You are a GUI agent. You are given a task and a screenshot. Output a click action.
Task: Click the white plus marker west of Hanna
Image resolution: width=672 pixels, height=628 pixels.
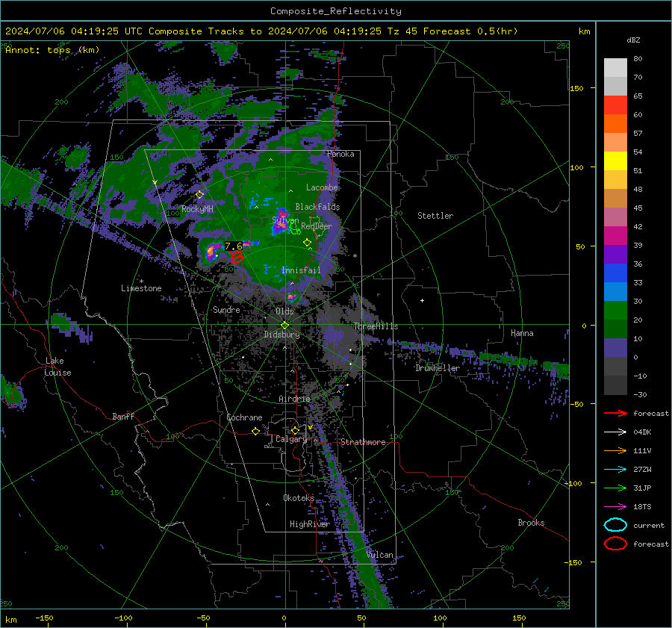coord(422,300)
